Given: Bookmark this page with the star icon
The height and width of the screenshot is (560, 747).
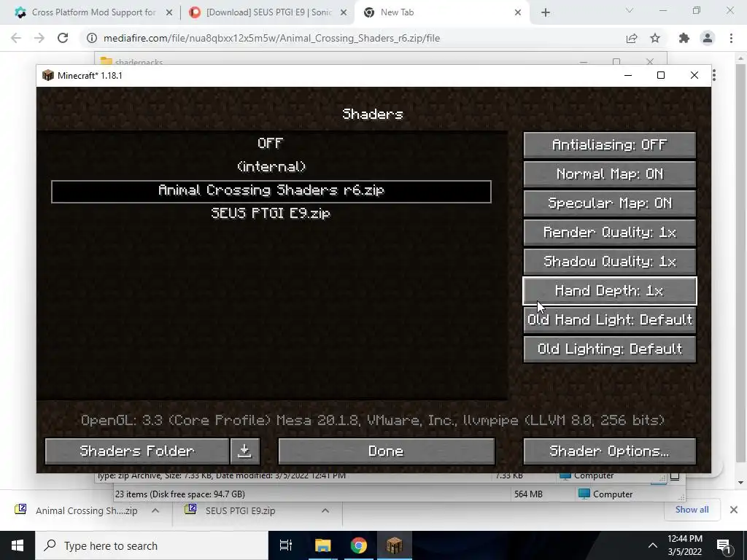Looking at the screenshot, I should click(x=655, y=38).
